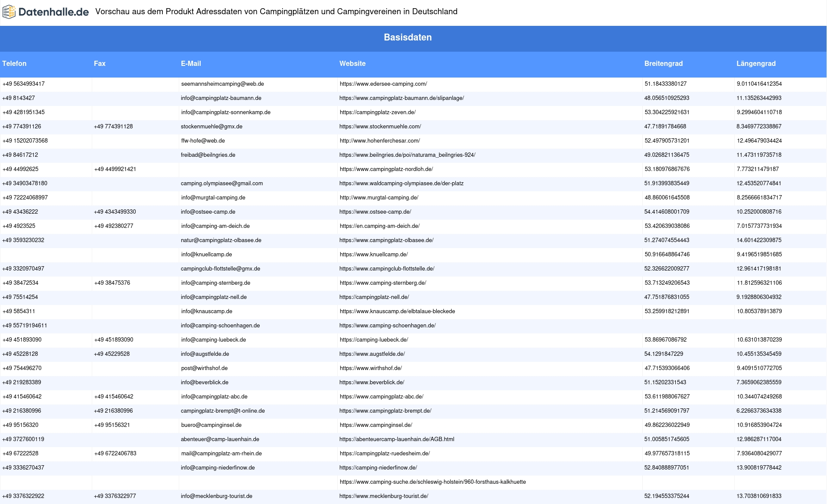The width and height of the screenshot is (827, 504).
Task: Select fax number +49 4499921421
Action: (x=115, y=169)
